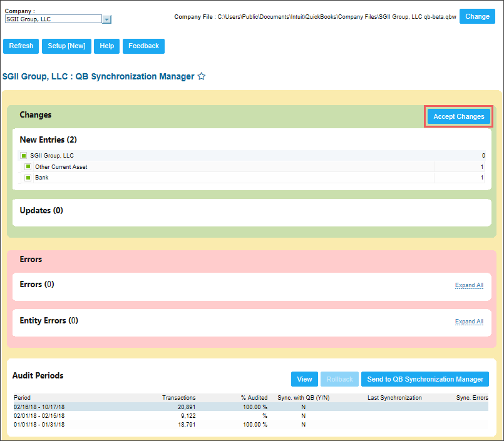Viewport: 504px width, 441px height.
Task: Click the New Entries (2) heading
Action: pyautogui.click(x=48, y=139)
